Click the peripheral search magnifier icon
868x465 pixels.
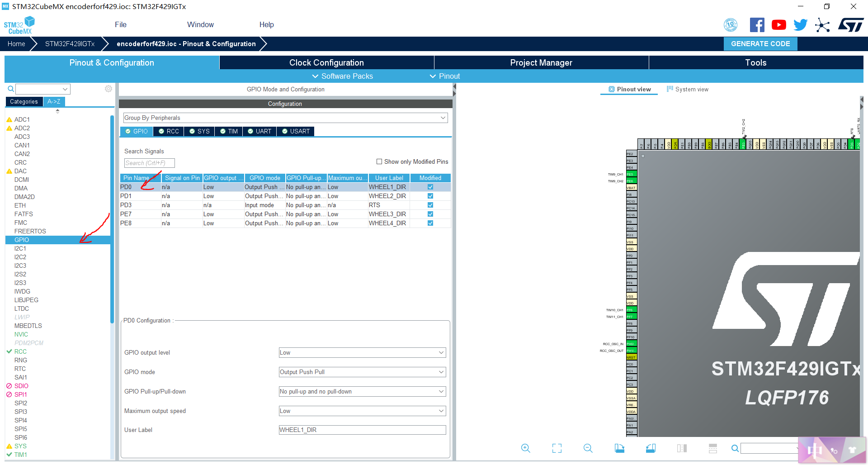click(11, 89)
